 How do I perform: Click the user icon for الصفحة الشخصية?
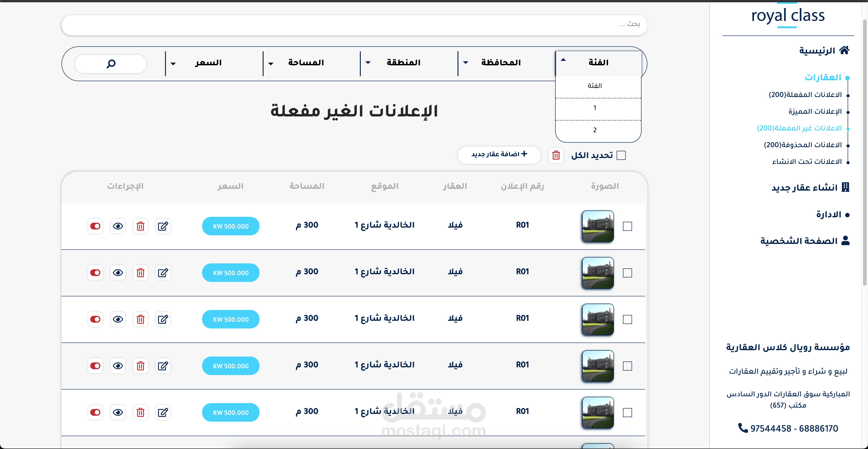[x=845, y=240]
